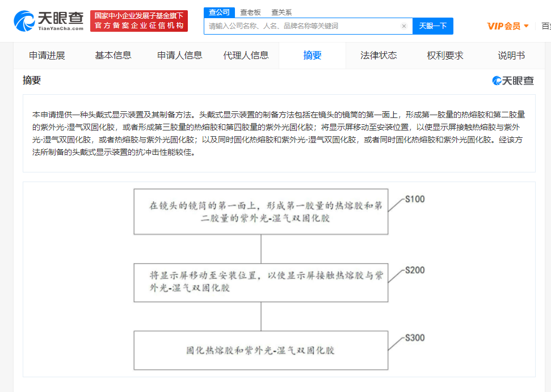Image resolution: width=551 pixels, height=392 pixels.
Task: Expand the VIP会员 dropdown arrow
Action: click(x=527, y=26)
